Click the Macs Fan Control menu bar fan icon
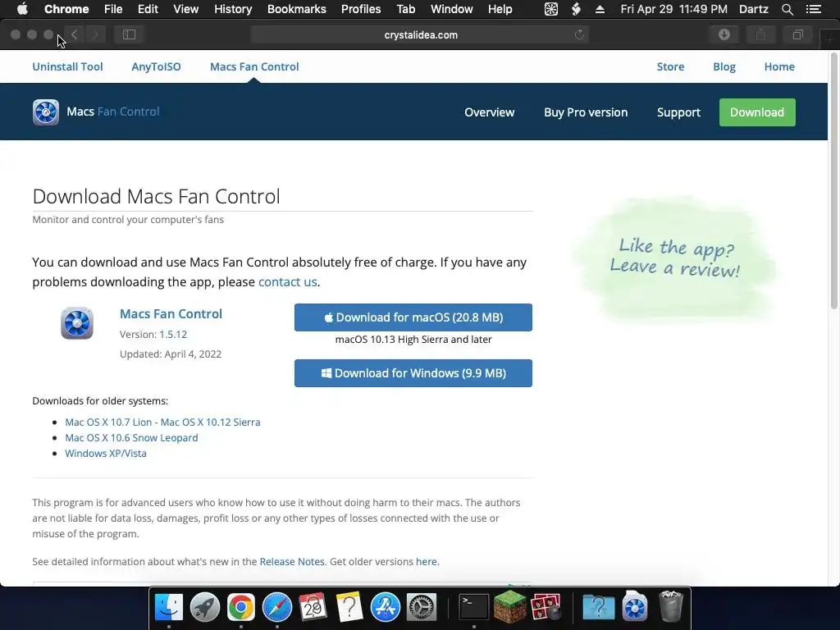Screen dimensions: 840x630 [551, 9]
